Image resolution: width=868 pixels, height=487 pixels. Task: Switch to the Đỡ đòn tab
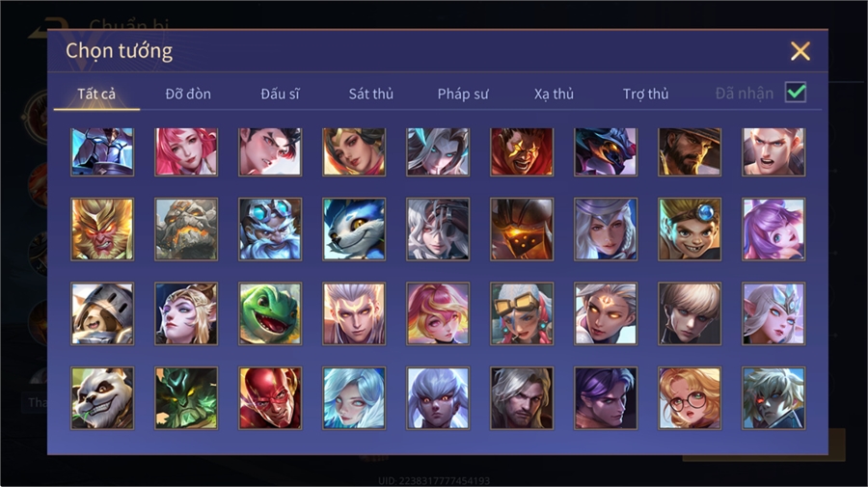click(x=188, y=95)
